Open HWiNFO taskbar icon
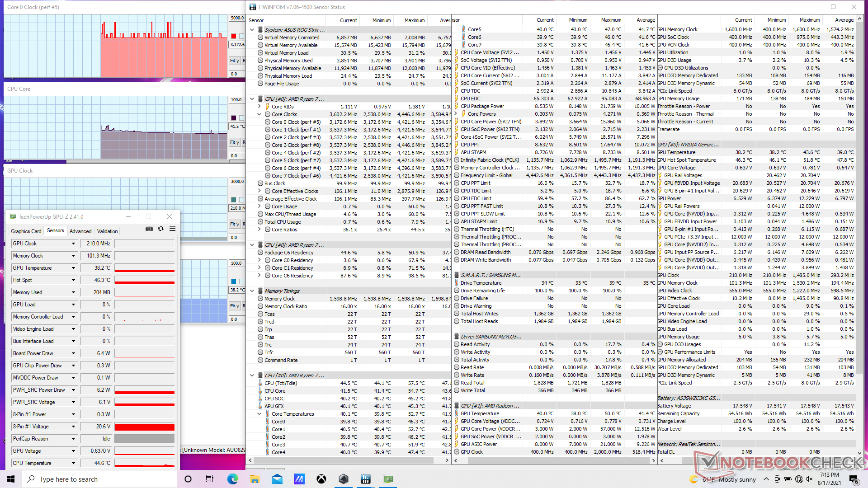The width and height of the screenshot is (868, 488). tap(365, 479)
